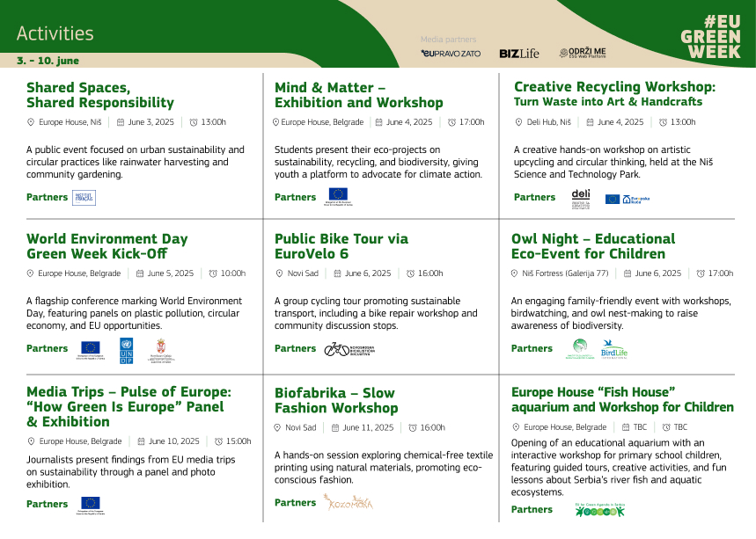
Task: Click the Activities page heading
Action: 55,33
